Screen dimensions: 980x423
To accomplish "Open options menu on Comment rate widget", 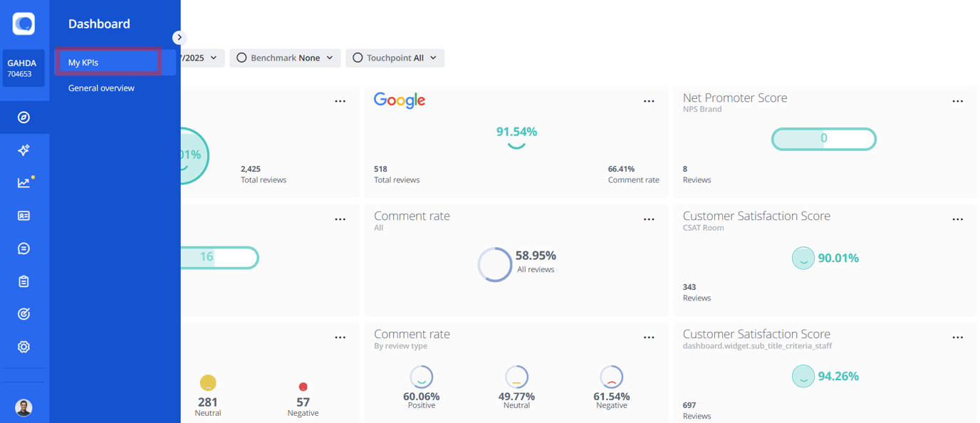I will pos(649,219).
